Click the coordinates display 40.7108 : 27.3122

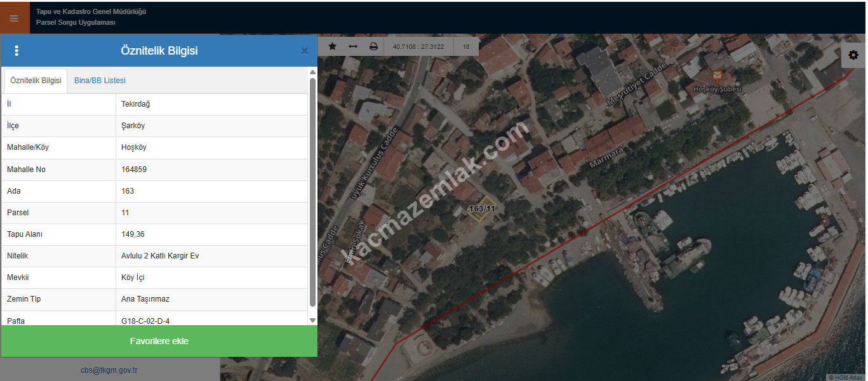click(418, 46)
